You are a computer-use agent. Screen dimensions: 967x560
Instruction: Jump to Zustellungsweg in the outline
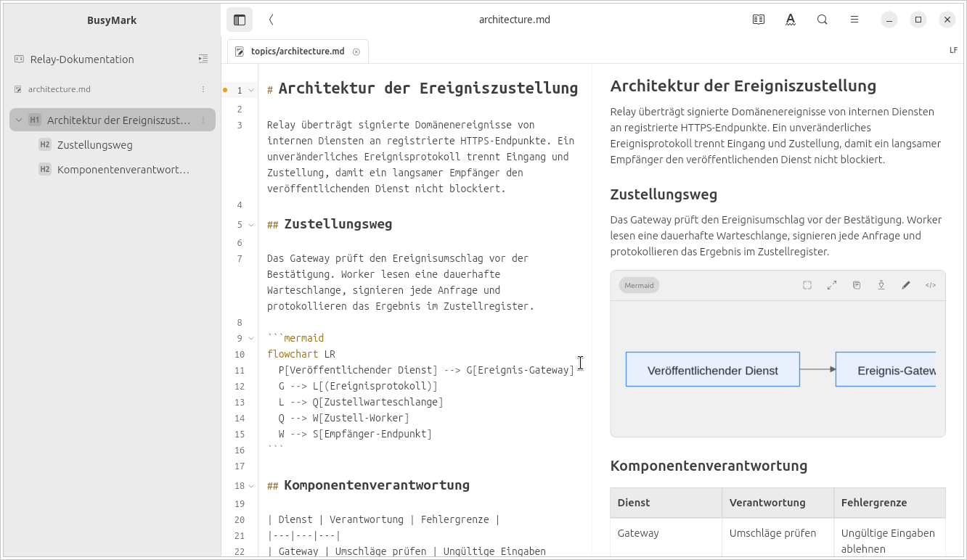pos(95,145)
